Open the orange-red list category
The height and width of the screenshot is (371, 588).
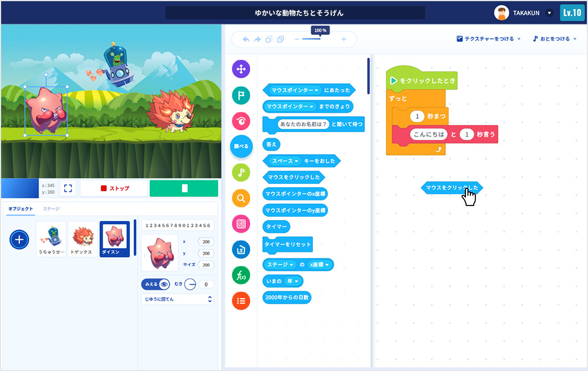click(241, 300)
